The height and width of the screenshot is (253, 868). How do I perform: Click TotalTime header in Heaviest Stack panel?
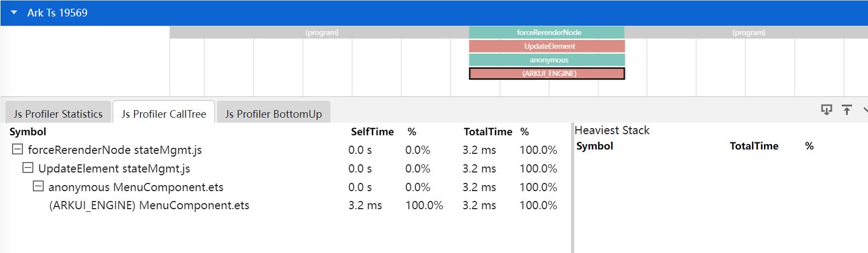click(x=754, y=146)
